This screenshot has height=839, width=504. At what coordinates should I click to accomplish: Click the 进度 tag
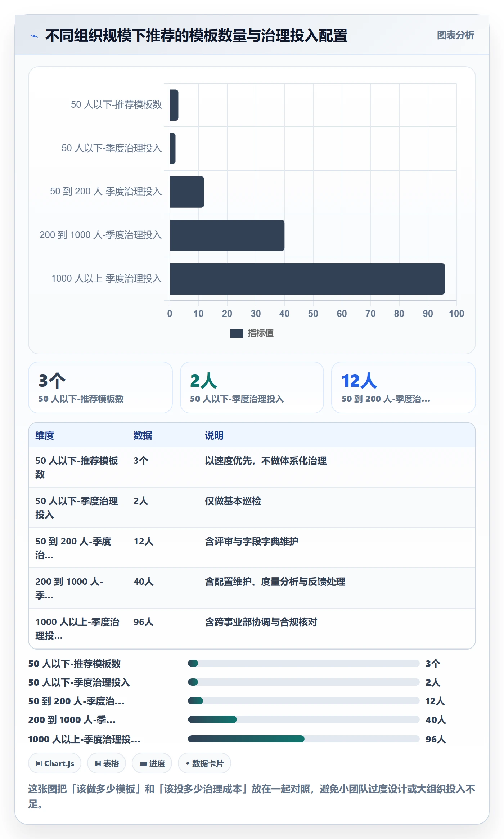coord(152,763)
